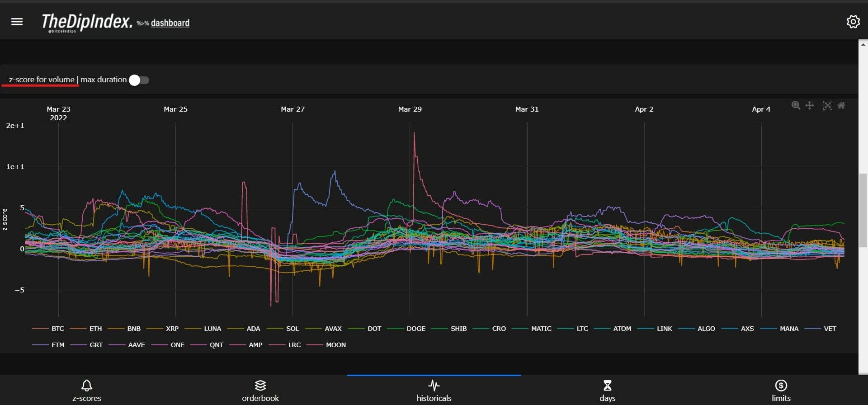The width and height of the screenshot is (868, 405).
Task: Toggle DOGE line visibility in legend
Action: pos(415,329)
